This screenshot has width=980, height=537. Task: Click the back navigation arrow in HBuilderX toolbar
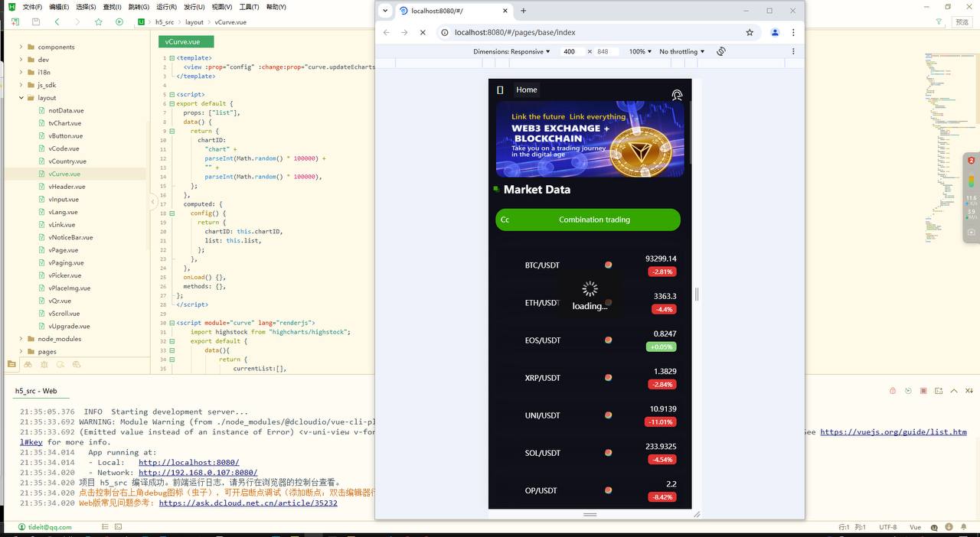[x=57, y=22]
